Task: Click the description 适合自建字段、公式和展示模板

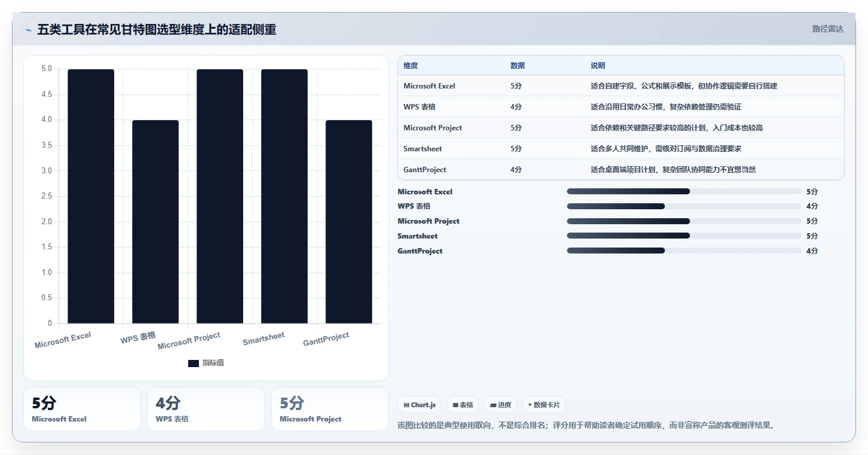Action: [684, 86]
